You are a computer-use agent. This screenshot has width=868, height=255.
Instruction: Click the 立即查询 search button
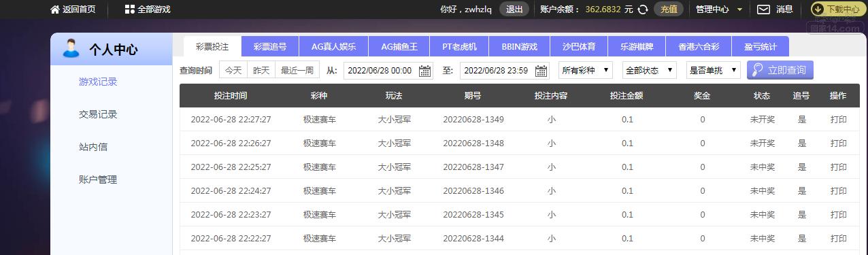point(780,70)
